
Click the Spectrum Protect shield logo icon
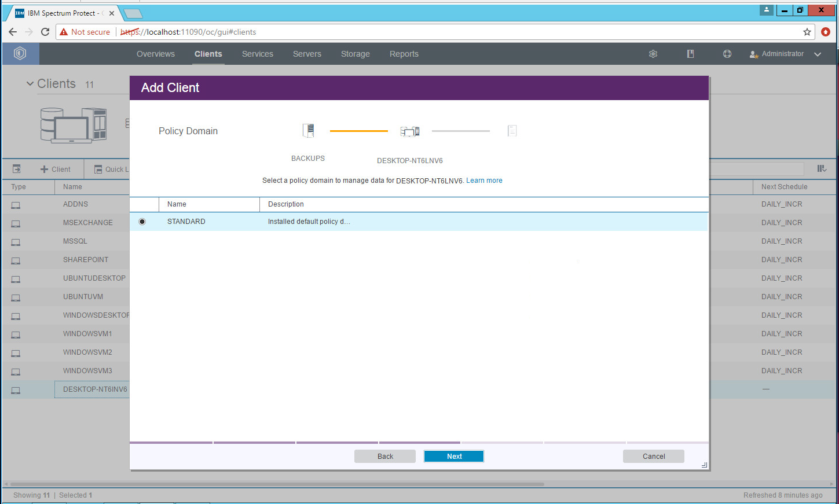pos(20,54)
